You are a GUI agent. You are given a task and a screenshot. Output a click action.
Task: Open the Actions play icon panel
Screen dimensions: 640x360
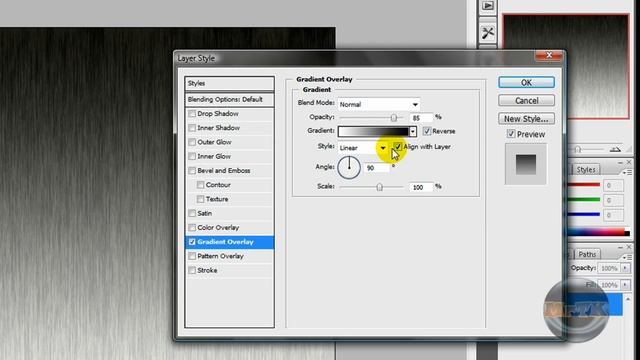(488, 6)
